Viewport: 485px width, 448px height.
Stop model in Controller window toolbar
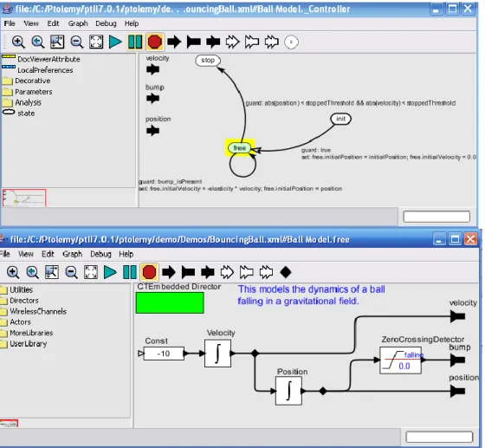coord(154,42)
